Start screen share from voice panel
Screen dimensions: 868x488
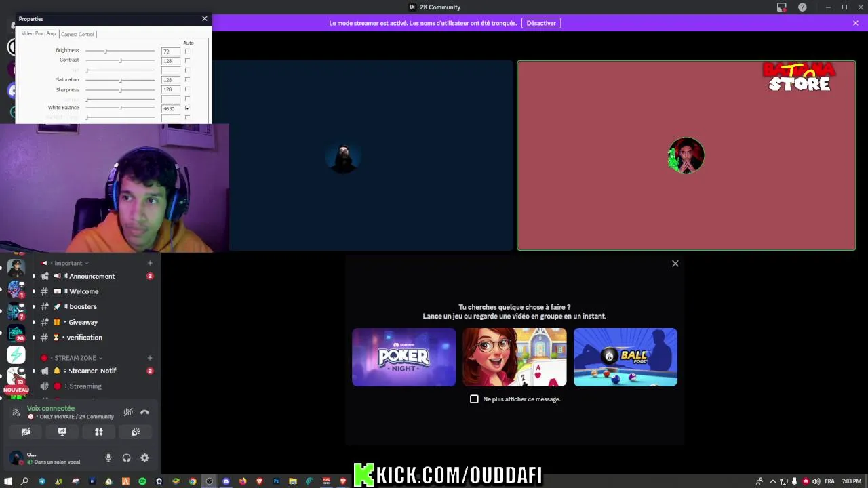[62, 432]
